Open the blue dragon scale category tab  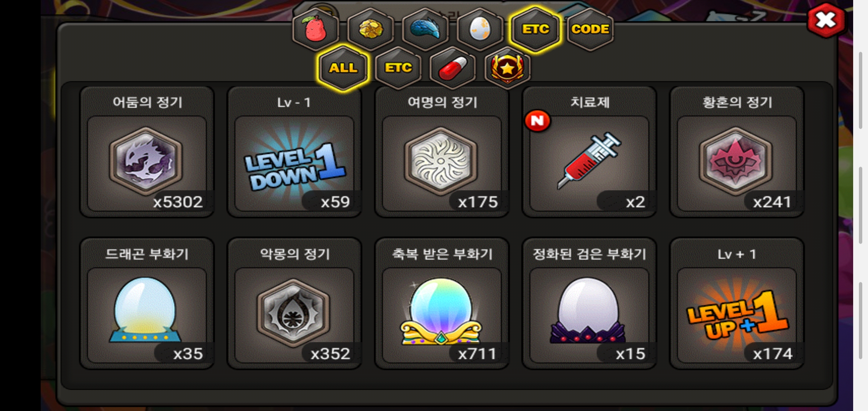426,29
